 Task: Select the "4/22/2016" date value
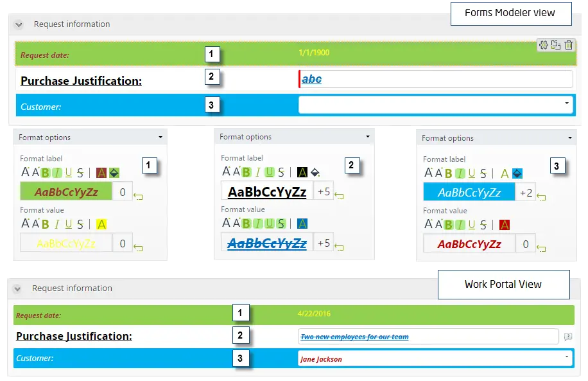coord(314,314)
